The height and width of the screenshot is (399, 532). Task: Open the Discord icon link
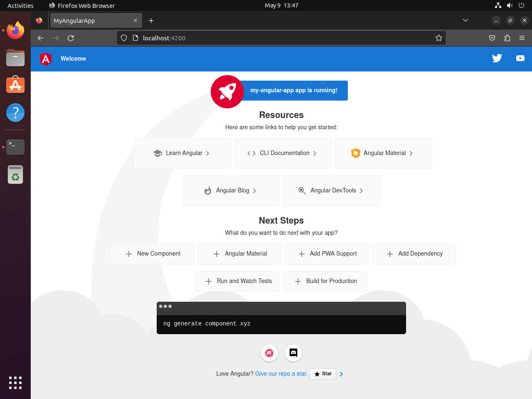293,353
